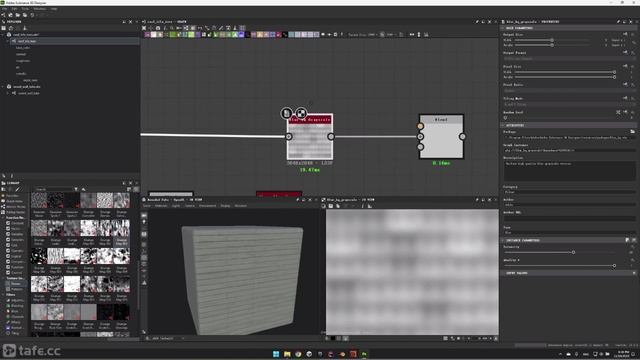This screenshot has height=360, width=640.
Task: Open the Environment menu in 3D view
Action: pyautogui.click(x=207, y=206)
